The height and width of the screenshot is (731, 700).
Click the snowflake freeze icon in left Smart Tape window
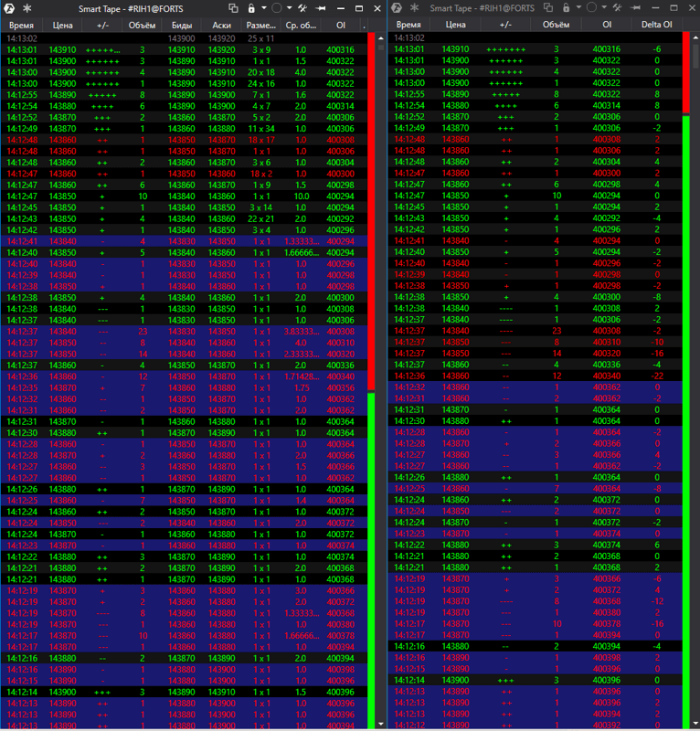pyautogui.click(x=27, y=8)
